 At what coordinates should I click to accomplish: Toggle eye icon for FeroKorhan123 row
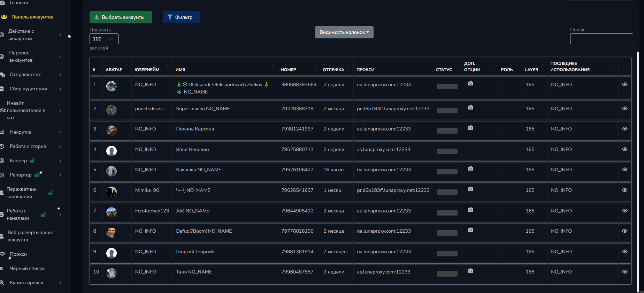coord(624,211)
